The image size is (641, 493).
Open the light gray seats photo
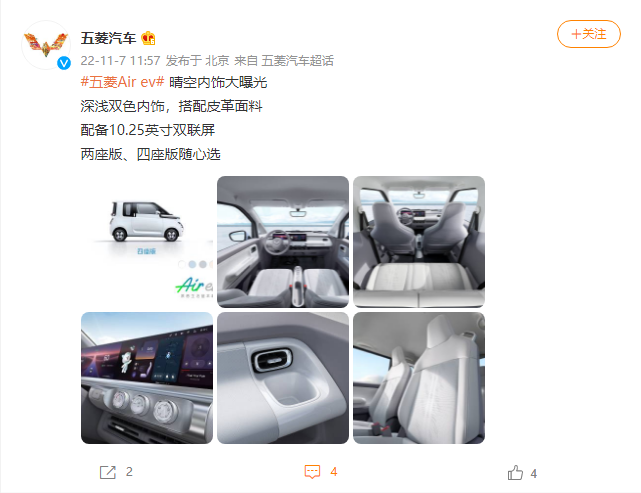419,378
